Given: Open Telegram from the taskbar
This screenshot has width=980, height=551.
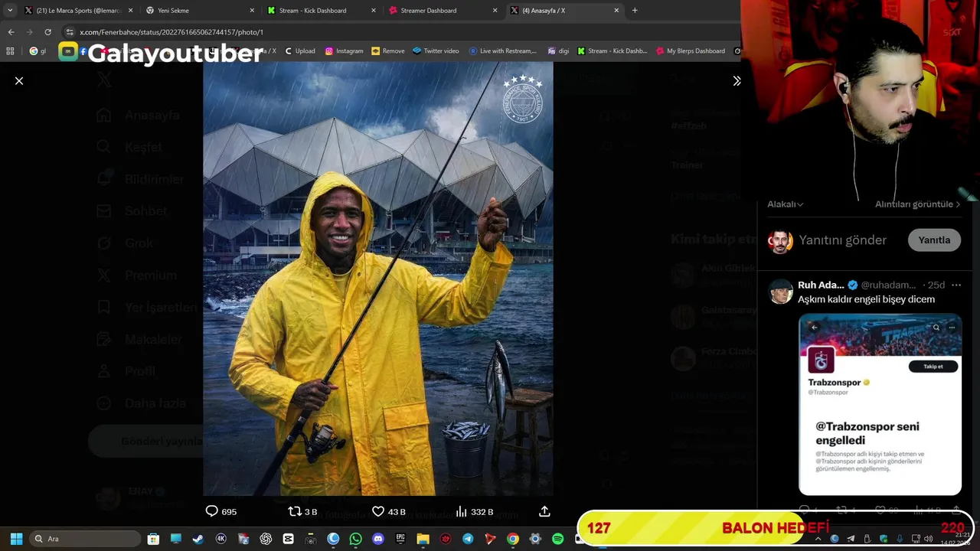Looking at the screenshot, I should pos(468,539).
